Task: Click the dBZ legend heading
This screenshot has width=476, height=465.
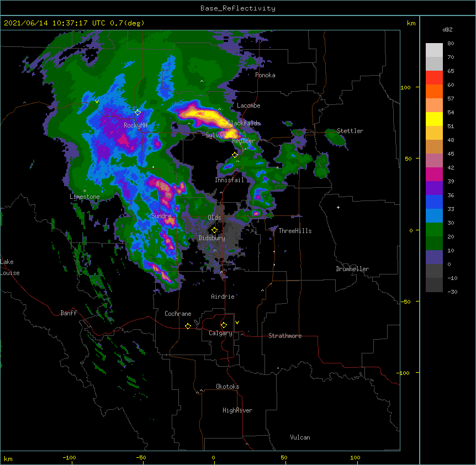Action: point(447,29)
